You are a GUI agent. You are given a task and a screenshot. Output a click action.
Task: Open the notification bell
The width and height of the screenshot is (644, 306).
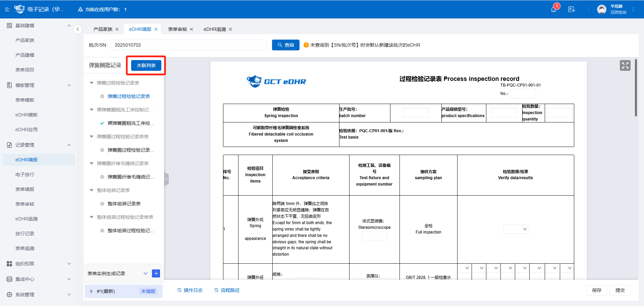553,9
